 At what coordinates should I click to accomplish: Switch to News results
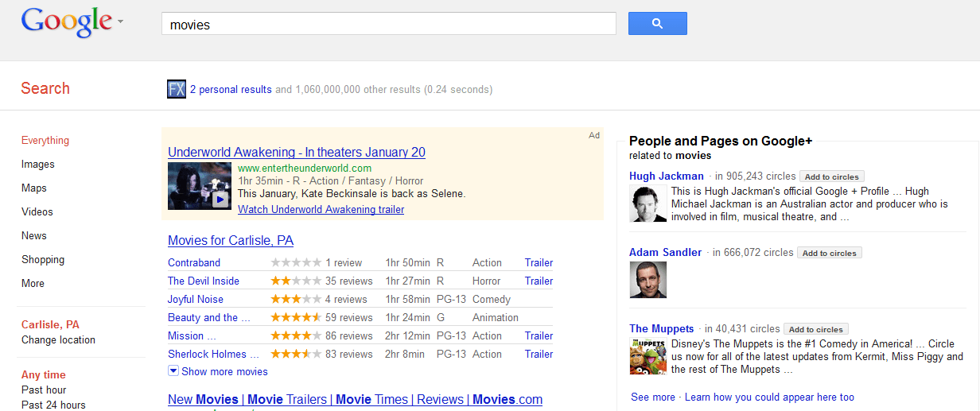tap(34, 236)
